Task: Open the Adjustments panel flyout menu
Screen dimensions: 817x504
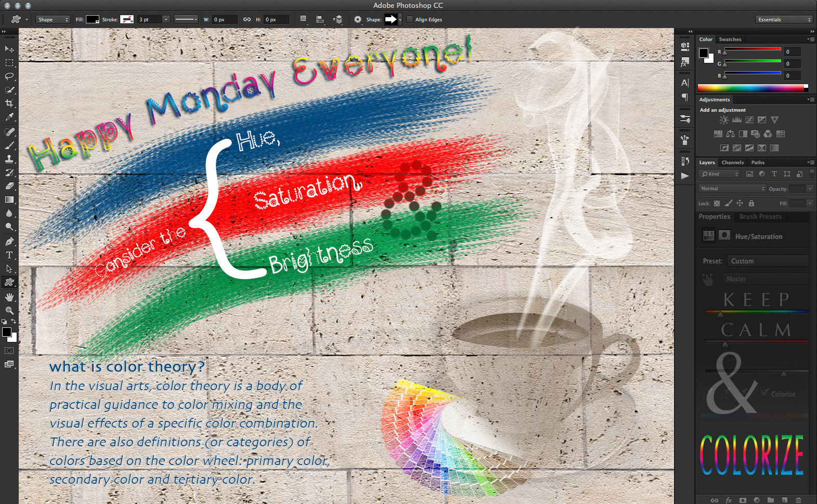Action: pos(811,100)
